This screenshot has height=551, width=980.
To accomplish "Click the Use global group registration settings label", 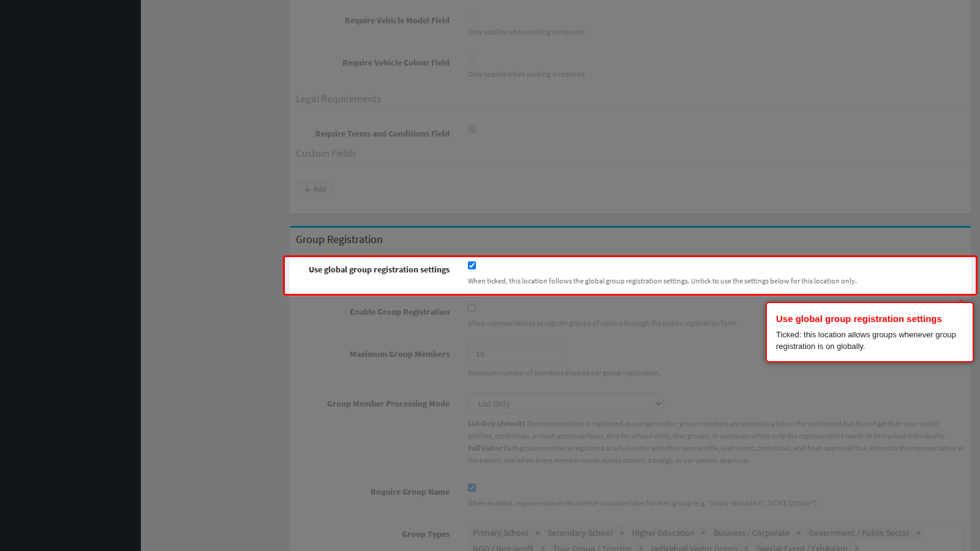I will [x=379, y=269].
